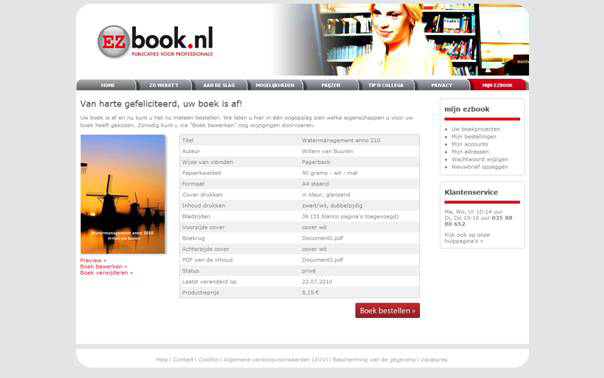Open the Zo werkt't tab
The width and height of the screenshot is (604, 378).
coord(164,85)
